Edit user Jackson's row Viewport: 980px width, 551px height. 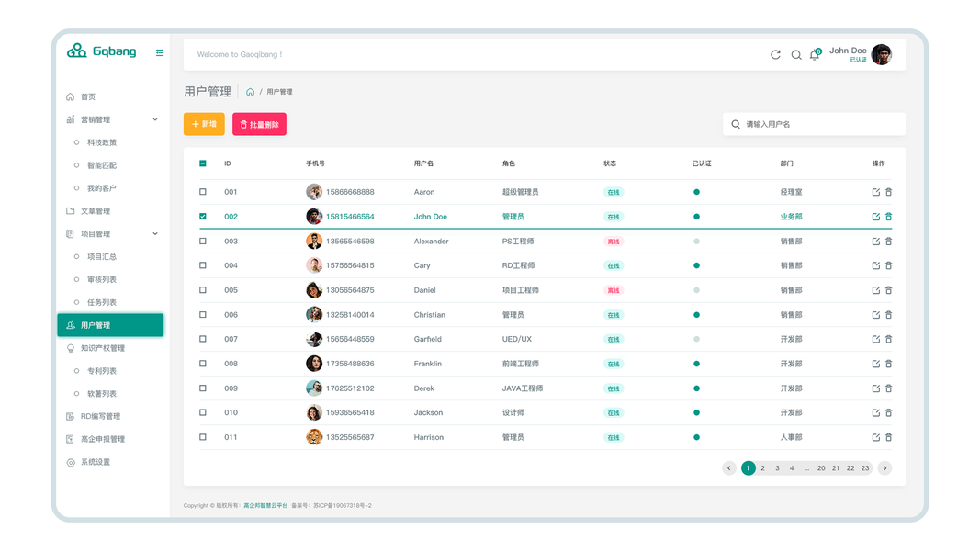tap(875, 413)
